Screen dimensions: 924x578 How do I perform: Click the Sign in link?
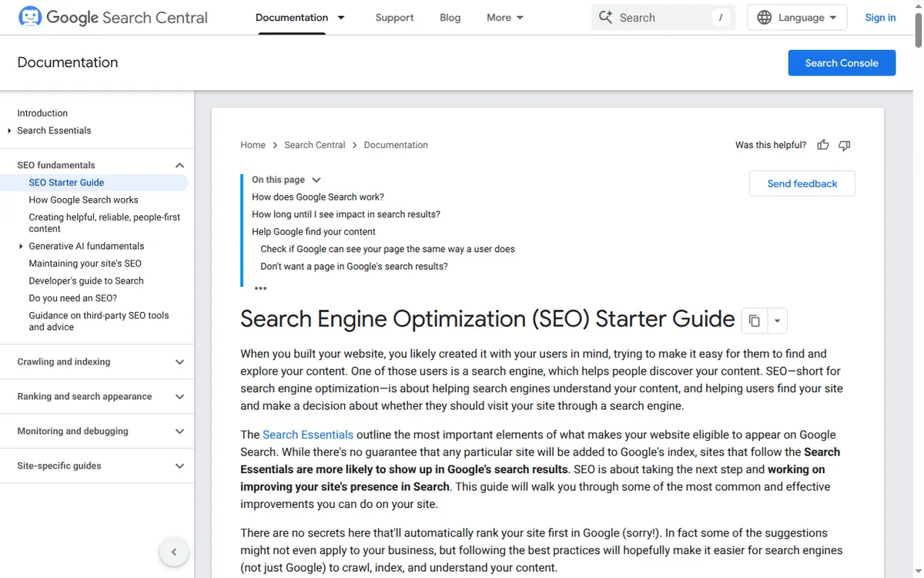tap(880, 17)
